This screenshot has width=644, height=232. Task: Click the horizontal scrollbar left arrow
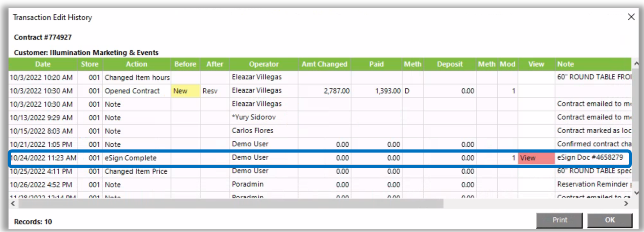coord(13,203)
